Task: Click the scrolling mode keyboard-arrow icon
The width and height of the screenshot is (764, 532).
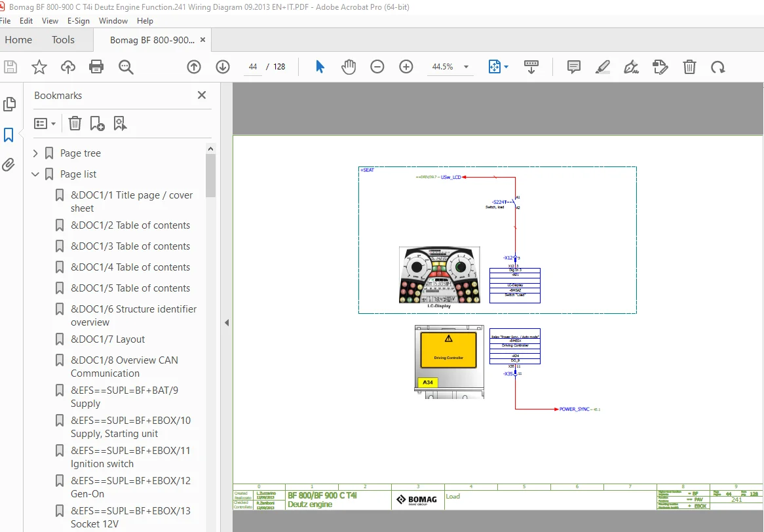Action: point(531,67)
